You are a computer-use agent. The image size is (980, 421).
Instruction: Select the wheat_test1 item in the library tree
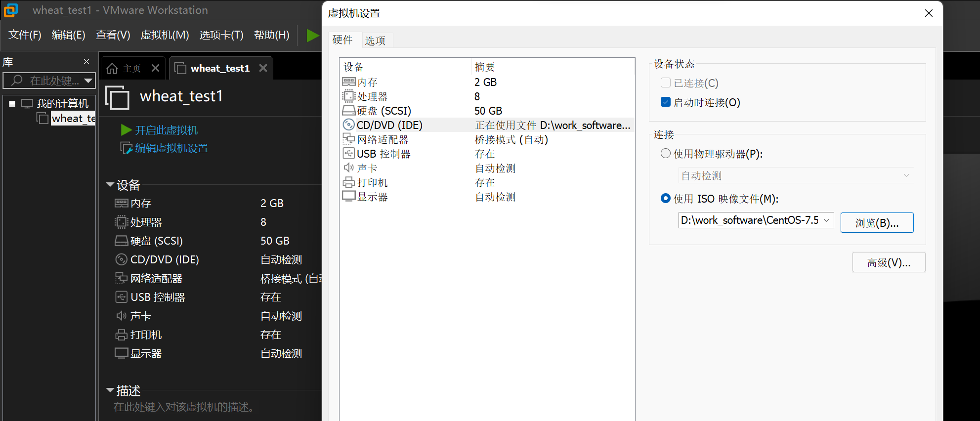[x=73, y=119]
